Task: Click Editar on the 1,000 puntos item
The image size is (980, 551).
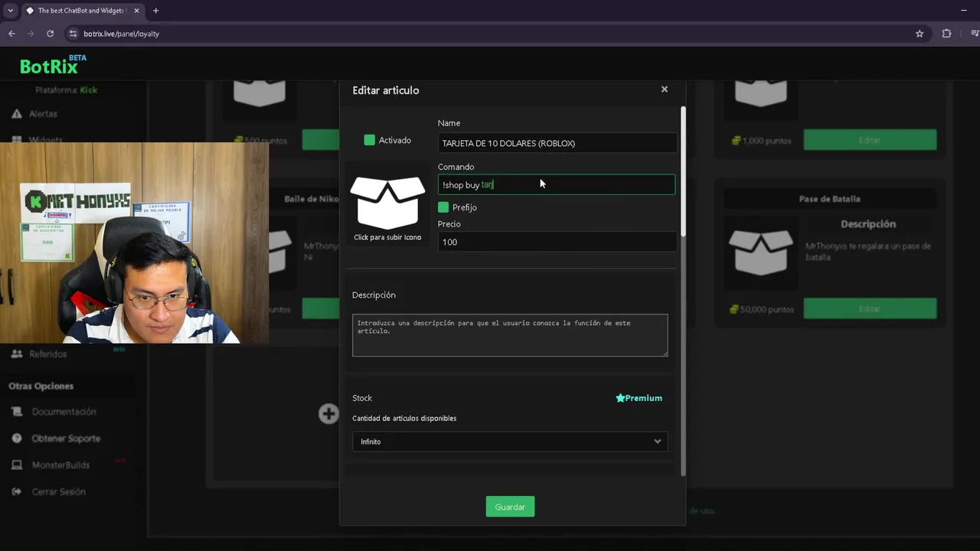Action: [870, 140]
